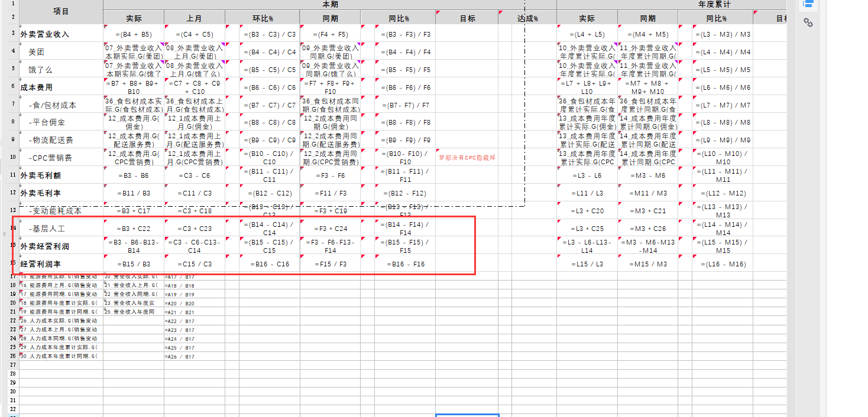
Task: Click the red CPC note cell
Action: [467, 158]
